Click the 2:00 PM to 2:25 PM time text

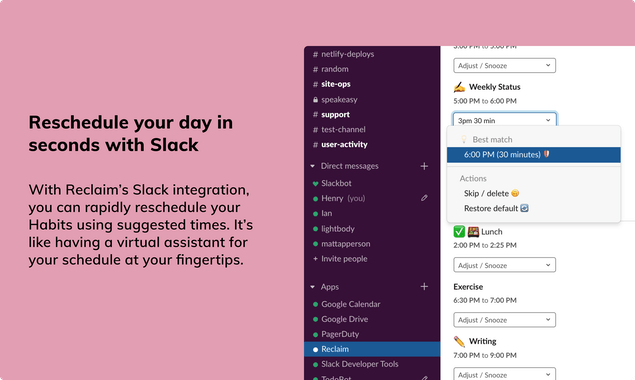pyautogui.click(x=485, y=245)
